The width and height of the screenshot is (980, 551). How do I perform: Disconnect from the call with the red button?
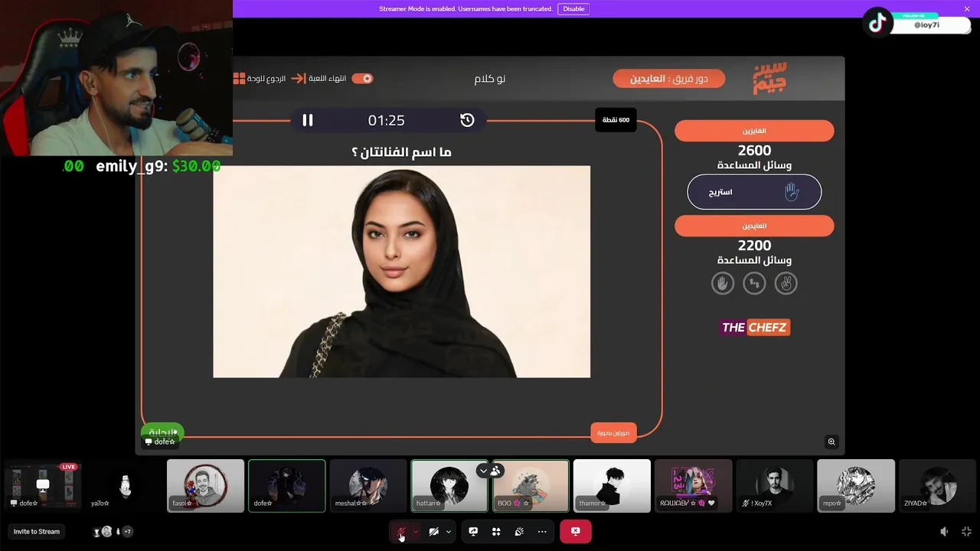coord(575,531)
